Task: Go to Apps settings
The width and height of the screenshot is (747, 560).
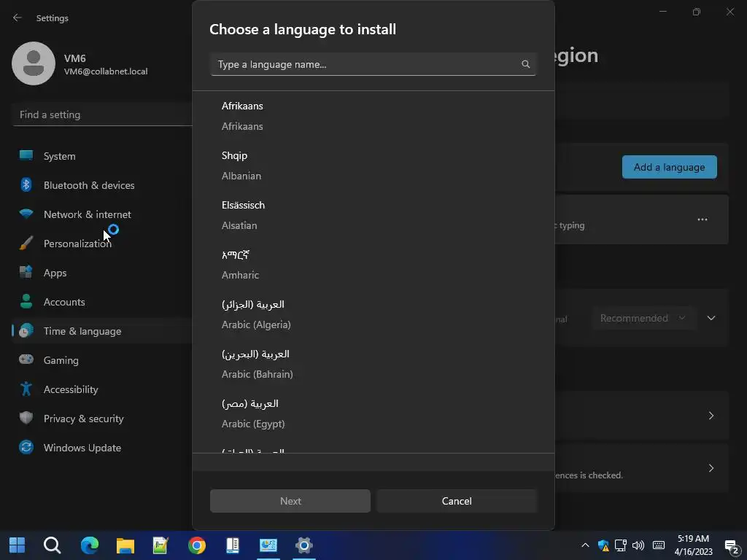Action: 102,273
